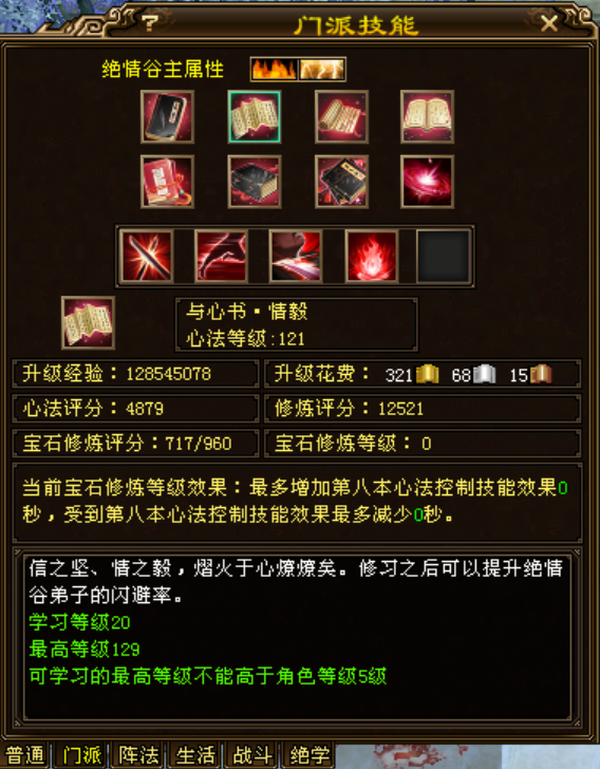This screenshot has width=600, height=769.
Task: Switch to the 普通 tab
Action: [x=25, y=755]
